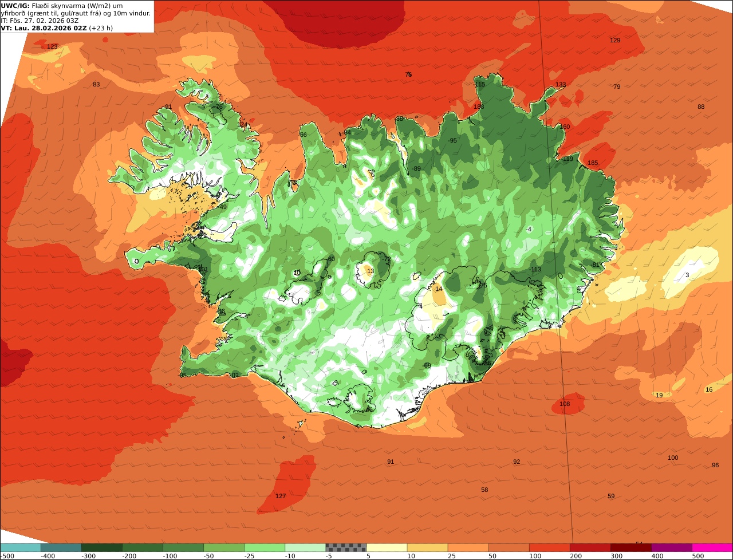Click the teal swatch between -500 and -400
733x560 pixels.
coord(21,547)
